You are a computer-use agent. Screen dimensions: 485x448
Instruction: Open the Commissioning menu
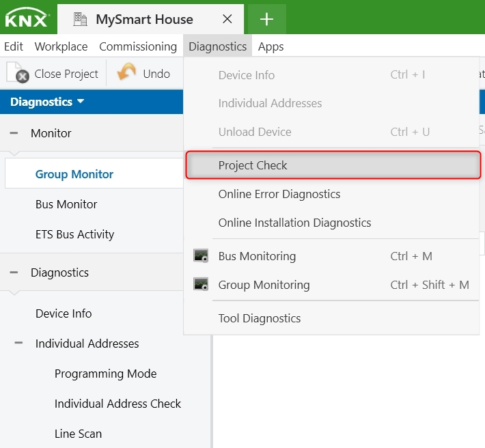[x=138, y=46]
